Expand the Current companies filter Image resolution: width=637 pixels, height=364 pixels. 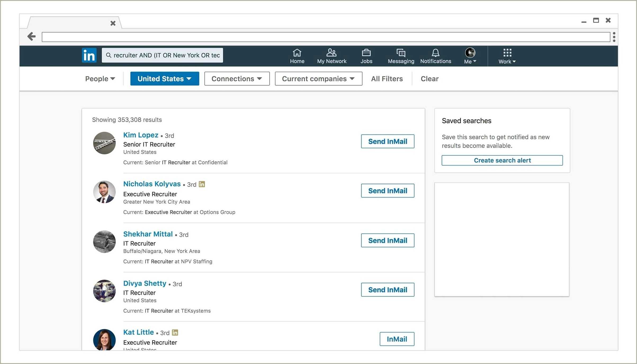point(318,79)
